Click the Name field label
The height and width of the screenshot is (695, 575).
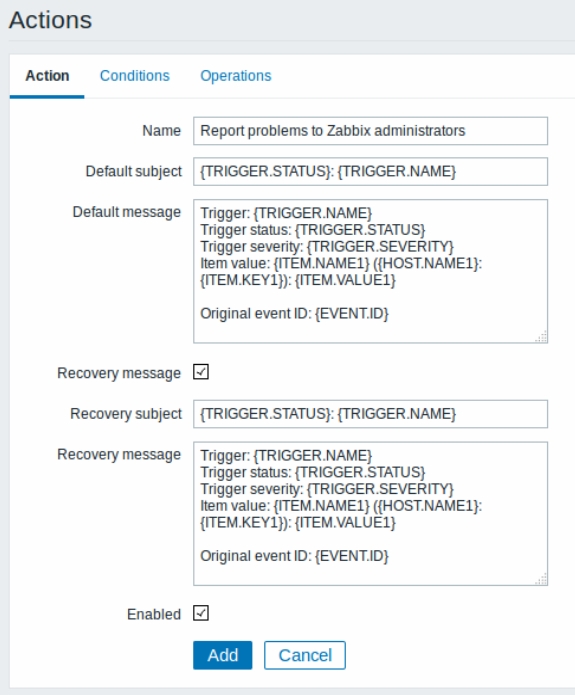161,131
